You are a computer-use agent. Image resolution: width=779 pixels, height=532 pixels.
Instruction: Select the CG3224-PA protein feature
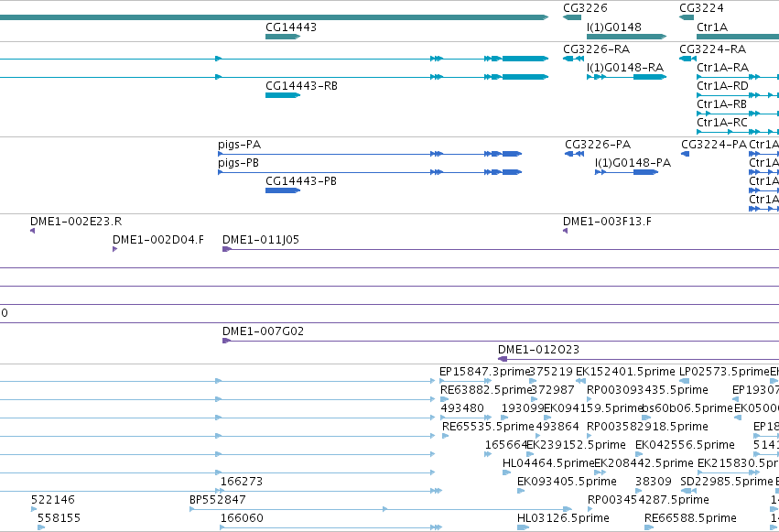[685, 154]
